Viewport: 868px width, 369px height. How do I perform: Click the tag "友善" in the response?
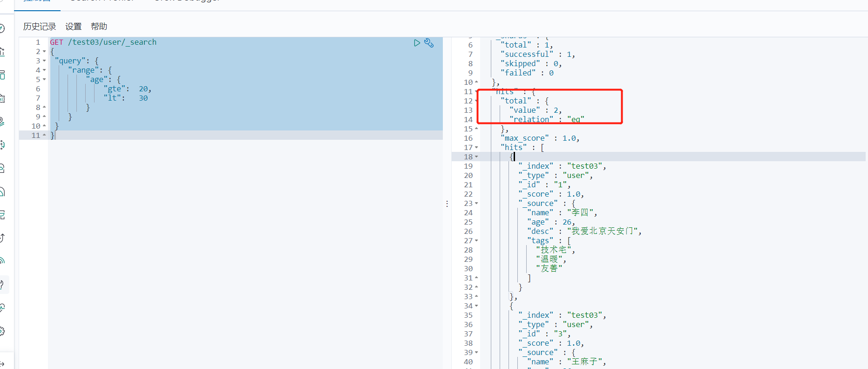pyautogui.click(x=549, y=268)
